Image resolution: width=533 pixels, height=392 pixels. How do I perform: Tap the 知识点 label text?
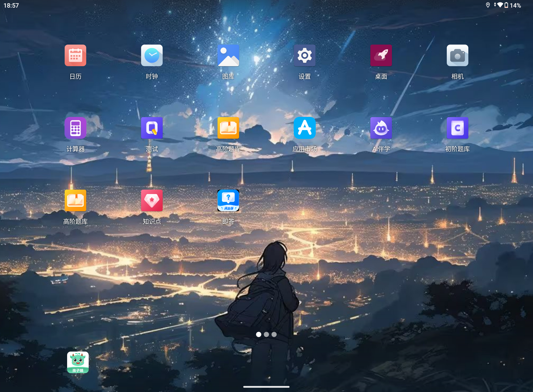click(x=152, y=221)
